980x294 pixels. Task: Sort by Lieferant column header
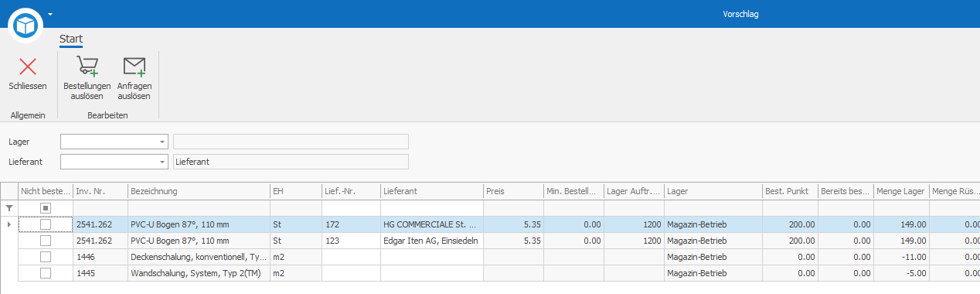pyautogui.click(x=431, y=191)
